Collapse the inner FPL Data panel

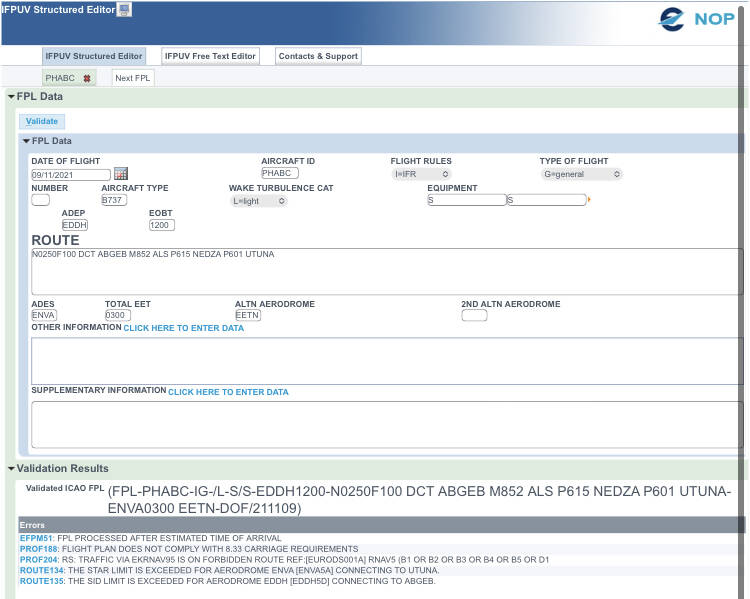click(x=26, y=142)
